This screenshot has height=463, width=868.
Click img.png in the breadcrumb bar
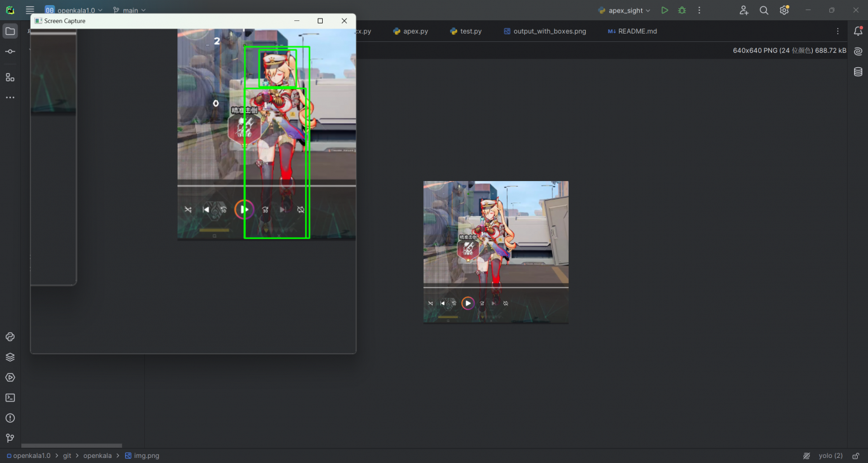click(x=142, y=455)
